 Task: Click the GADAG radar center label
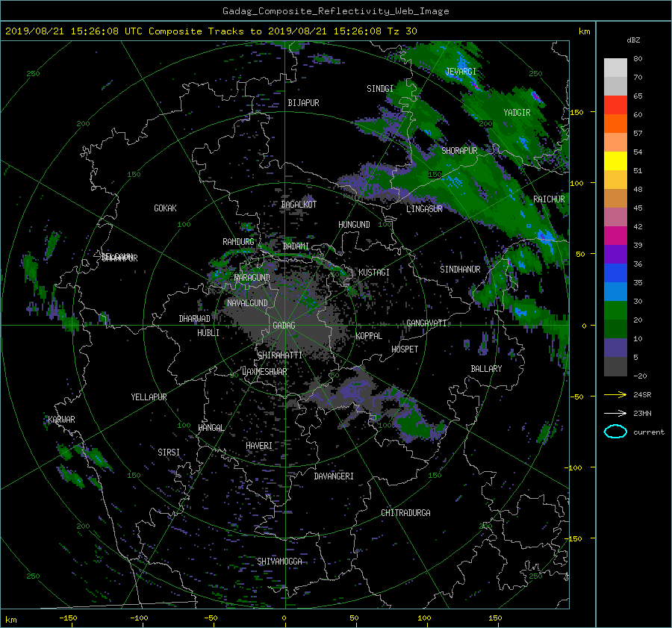[x=284, y=326]
